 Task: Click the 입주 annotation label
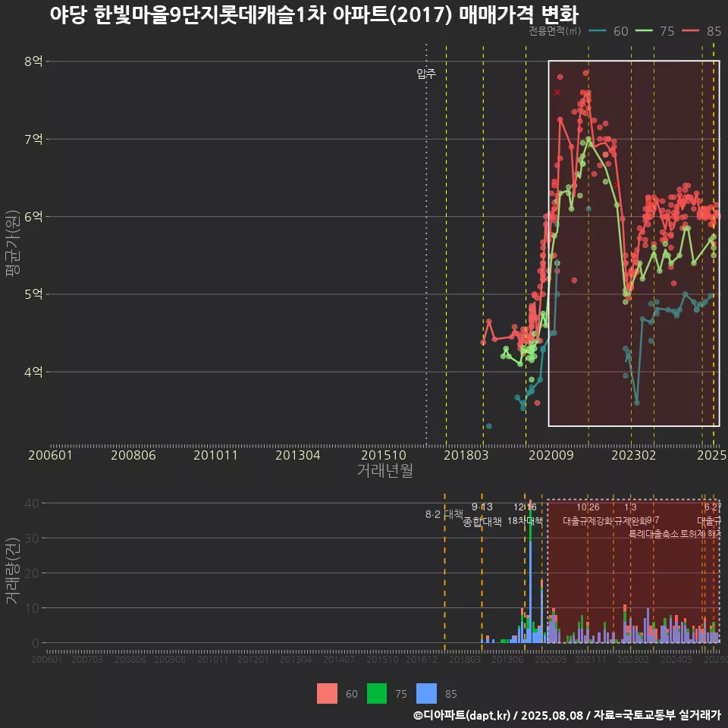tap(425, 74)
